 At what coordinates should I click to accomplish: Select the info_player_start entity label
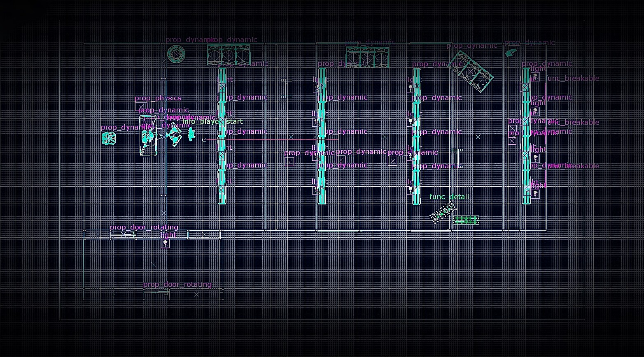tap(212, 121)
